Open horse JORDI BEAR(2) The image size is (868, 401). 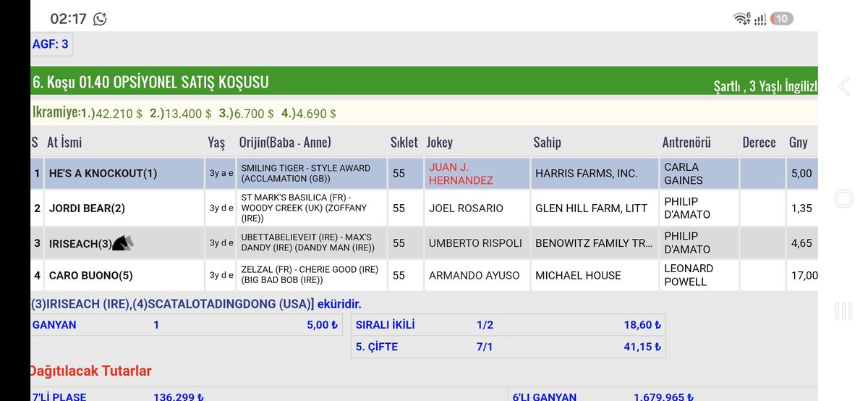tap(87, 208)
